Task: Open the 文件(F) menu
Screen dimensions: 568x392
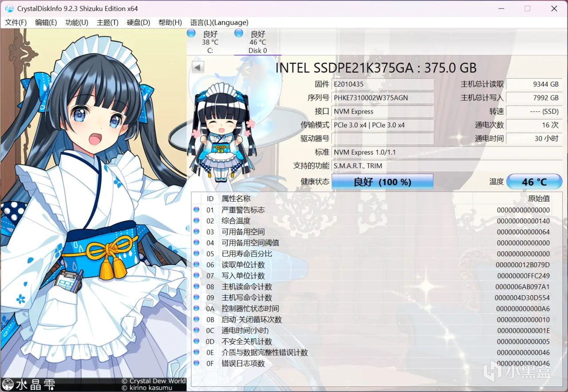Action: [x=16, y=23]
